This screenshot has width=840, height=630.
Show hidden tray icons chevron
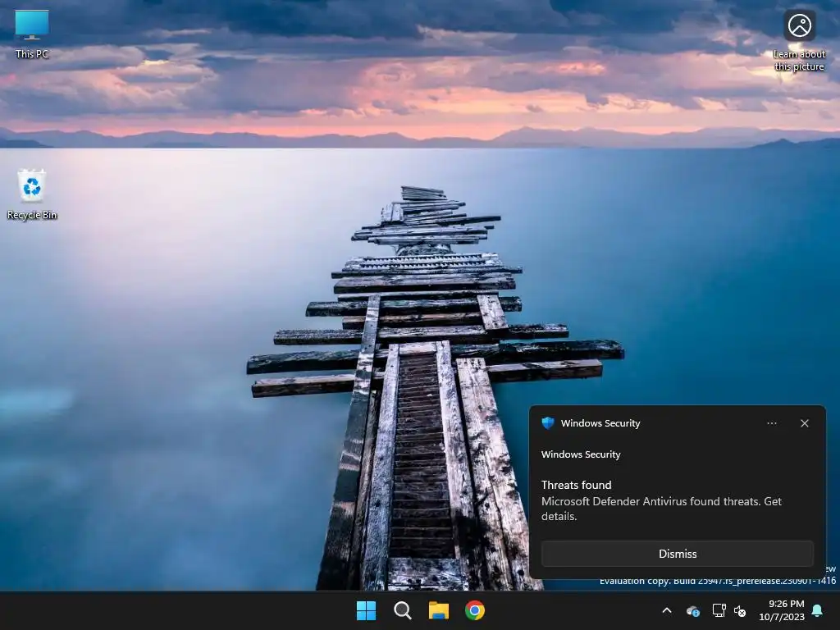[667, 610]
